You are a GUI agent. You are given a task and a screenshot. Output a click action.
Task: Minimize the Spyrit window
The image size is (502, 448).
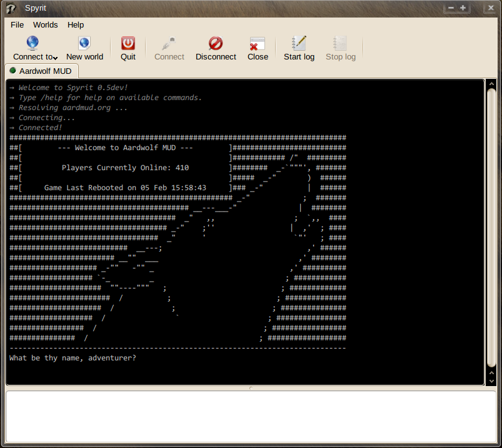click(x=451, y=8)
